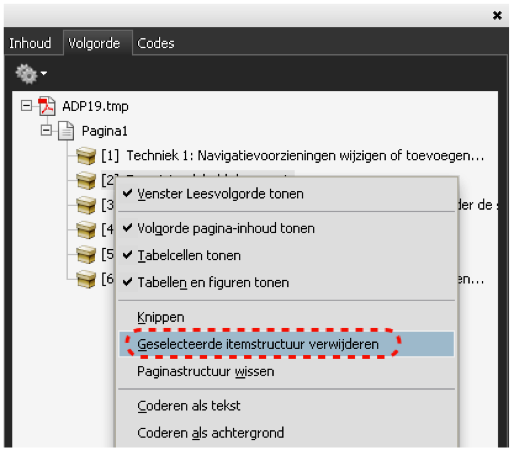Open the gear options menu
Viewport: 514px width, 450px height.
(26, 74)
